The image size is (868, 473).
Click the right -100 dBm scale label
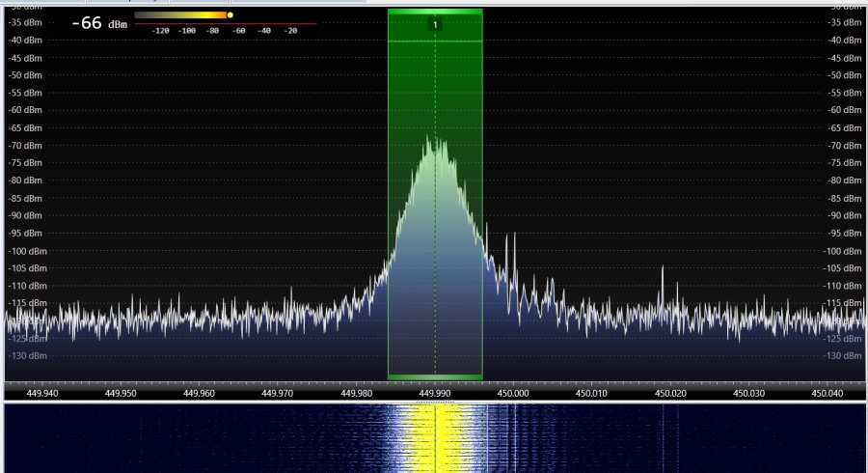pyautogui.click(x=846, y=251)
